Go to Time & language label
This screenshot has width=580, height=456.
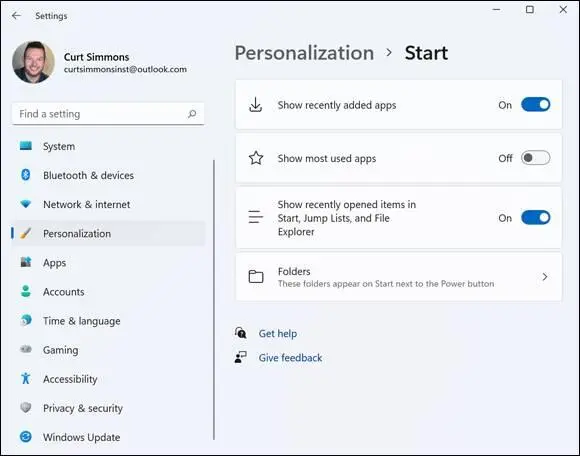81,321
